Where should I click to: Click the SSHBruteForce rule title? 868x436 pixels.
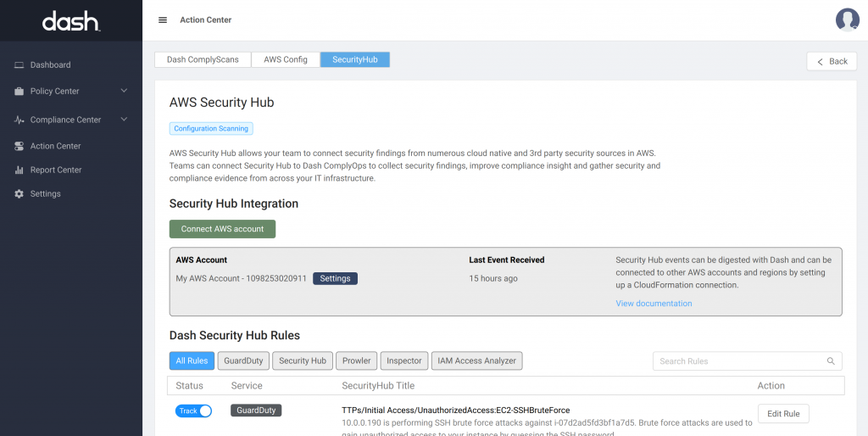455,410
